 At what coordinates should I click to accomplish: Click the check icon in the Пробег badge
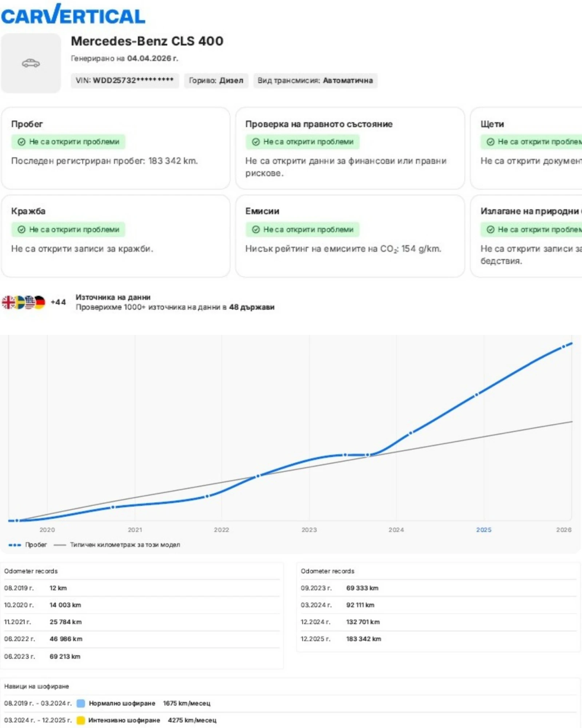point(21,142)
